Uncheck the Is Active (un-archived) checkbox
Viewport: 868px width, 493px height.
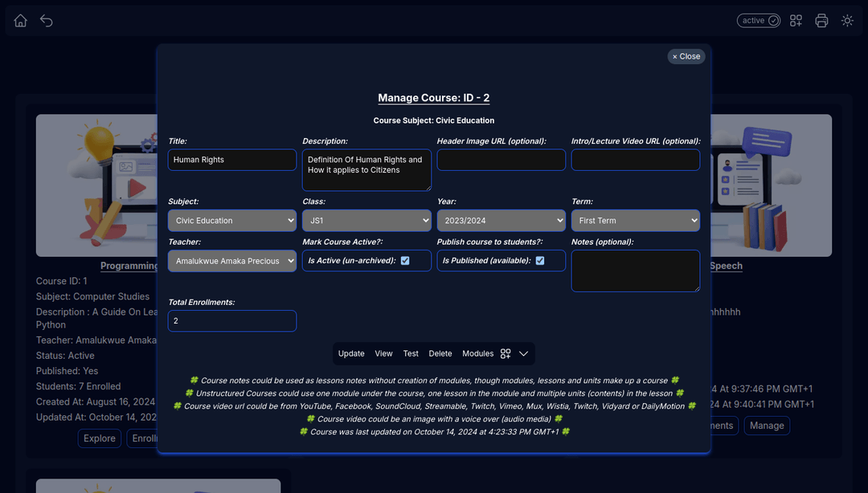405,261
